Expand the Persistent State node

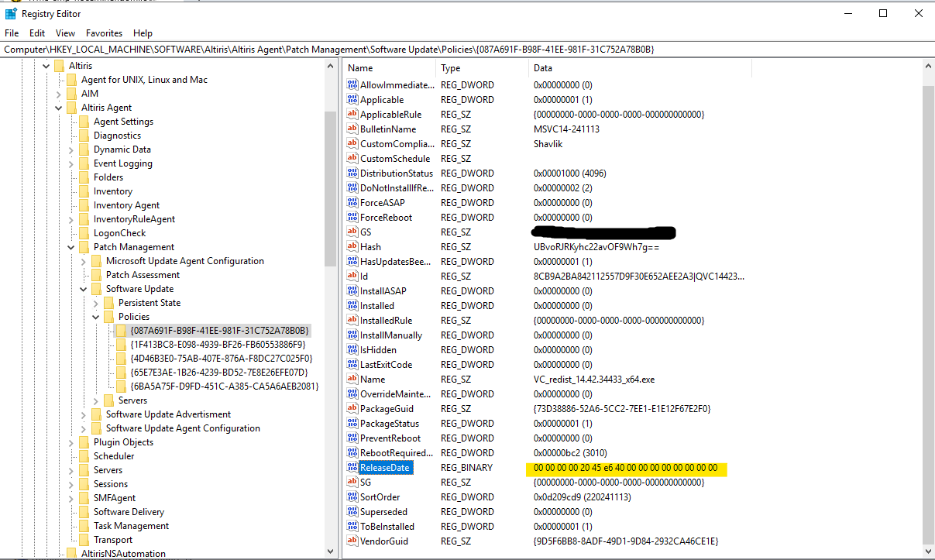coord(96,303)
